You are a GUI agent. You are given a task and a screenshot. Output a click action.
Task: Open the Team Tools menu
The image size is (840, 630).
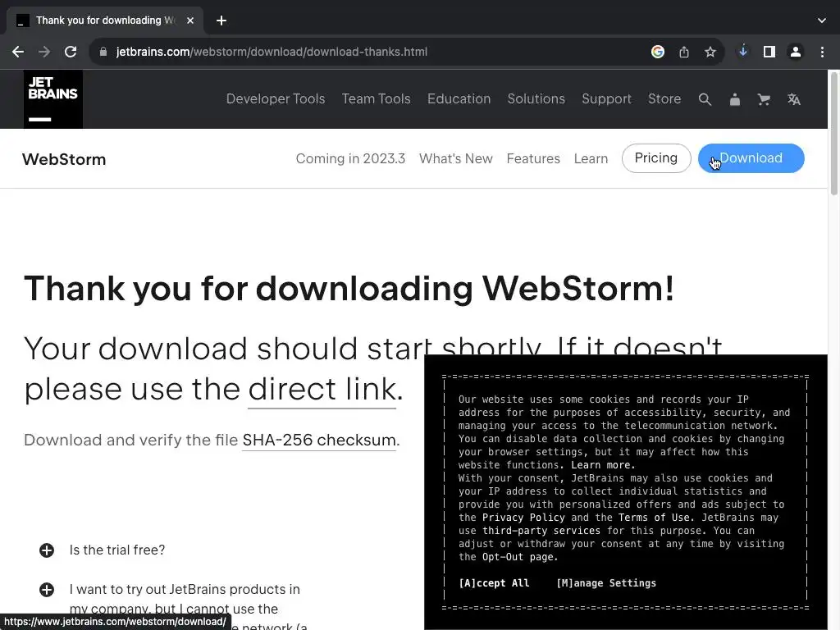pyautogui.click(x=376, y=99)
